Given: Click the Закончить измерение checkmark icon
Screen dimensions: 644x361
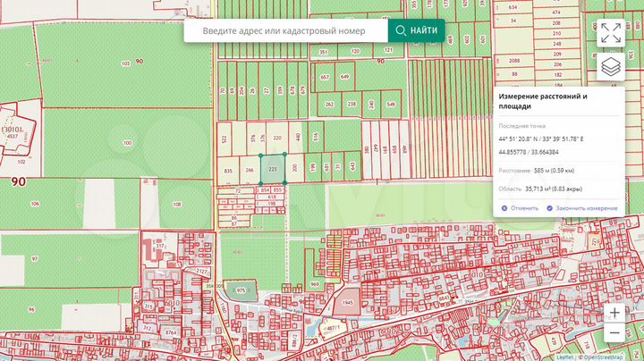Looking at the screenshot, I should [550, 208].
